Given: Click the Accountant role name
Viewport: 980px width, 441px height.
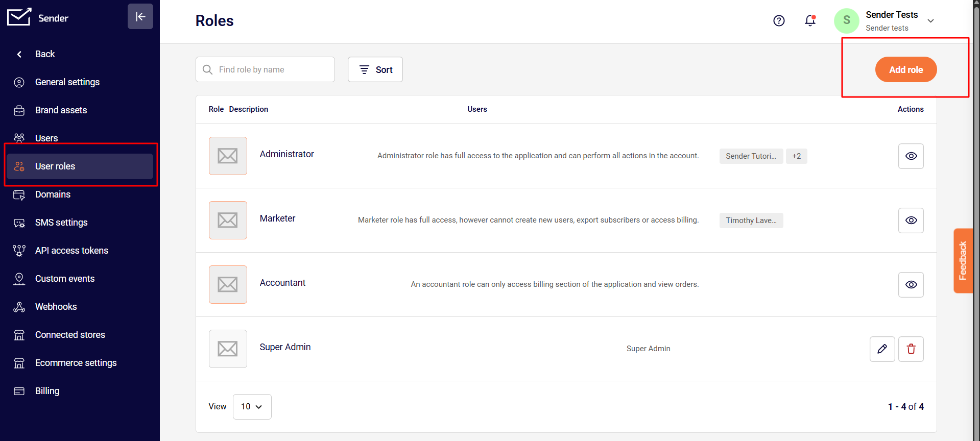Looking at the screenshot, I should point(283,283).
